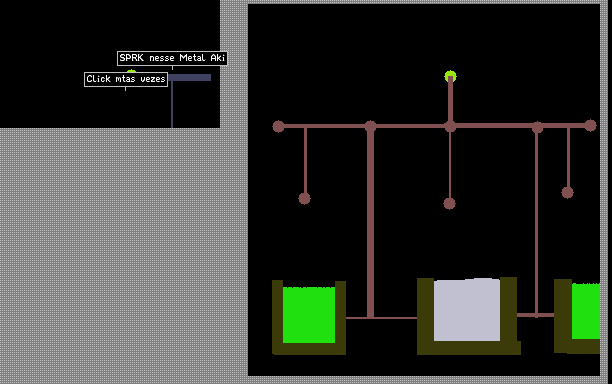The image size is (612, 384).
Task: Click the green liquid in the left container
Action: coord(309,315)
